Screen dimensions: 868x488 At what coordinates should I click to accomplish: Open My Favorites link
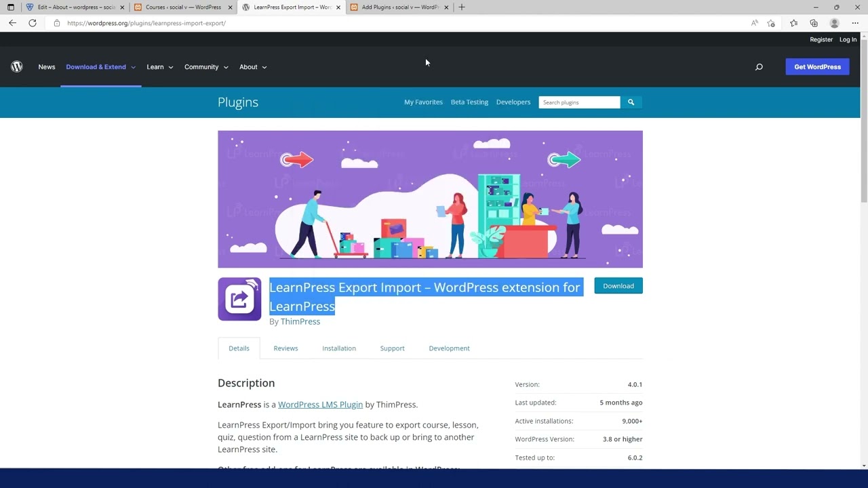click(423, 102)
